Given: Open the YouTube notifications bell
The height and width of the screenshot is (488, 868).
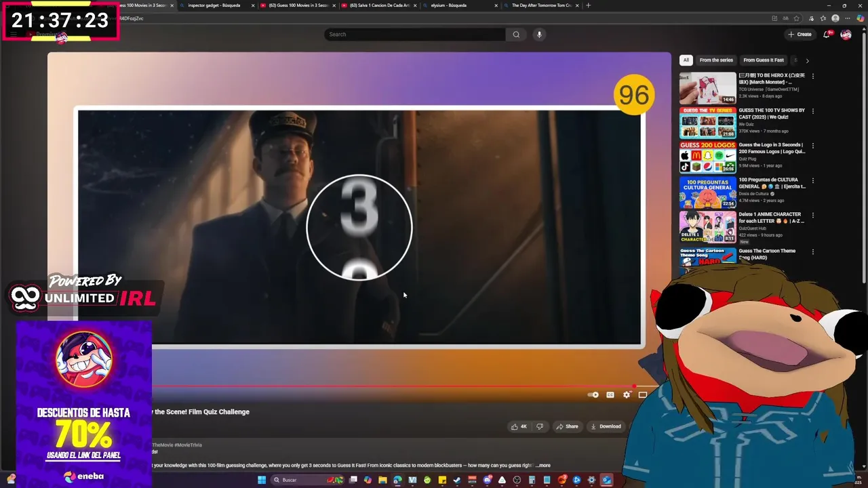Looking at the screenshot, I should [x=826, y=35].
